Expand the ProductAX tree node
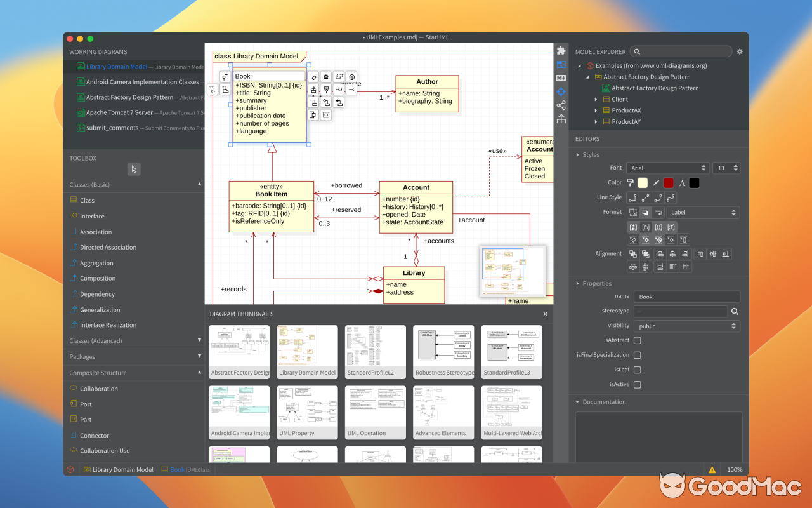The height and width of the screenshot is (508, 812). coord(595,110)
